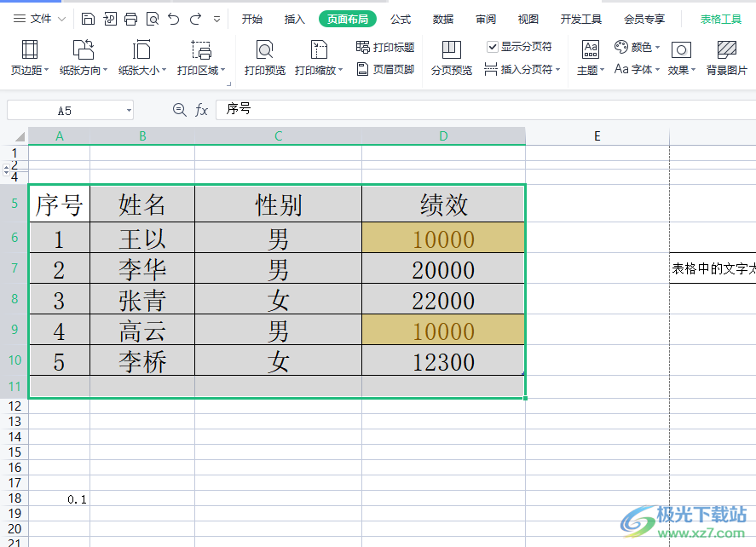Click the 背景图片 background image icon
The width and height of the screenshot is (756, 547).
[x=726, y=49]
